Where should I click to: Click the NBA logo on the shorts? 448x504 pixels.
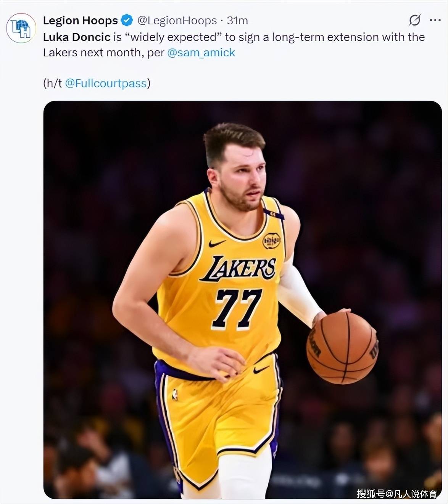point(175,395)
